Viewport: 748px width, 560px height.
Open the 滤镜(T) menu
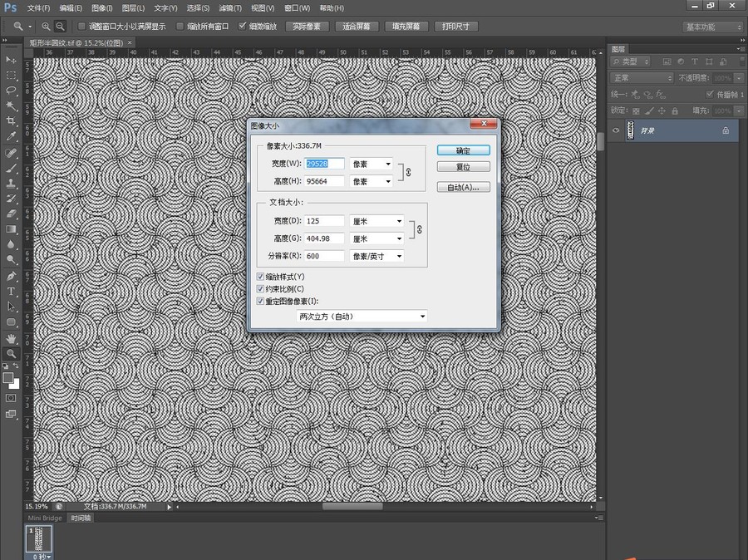point(230,8)
